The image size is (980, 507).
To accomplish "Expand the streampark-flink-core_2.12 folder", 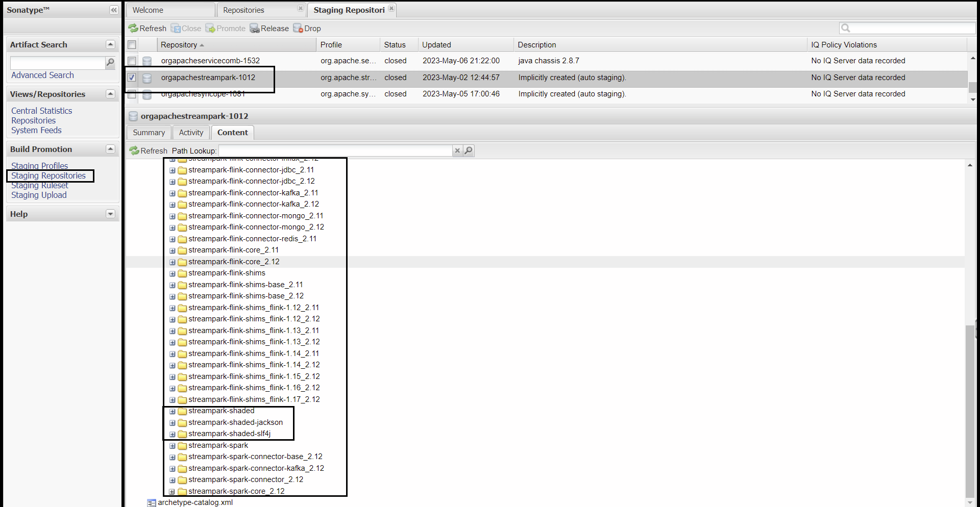I will (x=173, y=262).
